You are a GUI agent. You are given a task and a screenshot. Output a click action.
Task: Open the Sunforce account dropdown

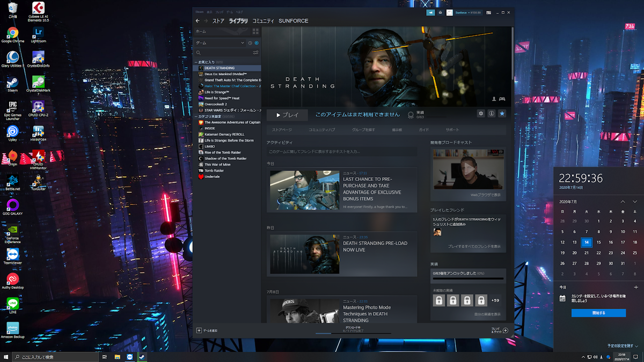click(467, 12)
